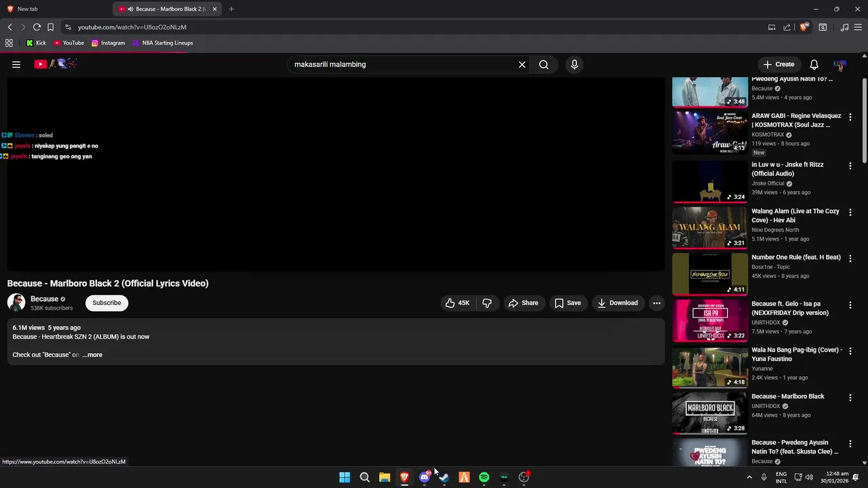Viewport: 868px width, 488px height.
Task: Open Steam from the taskbar
Action: coord(444,477)
